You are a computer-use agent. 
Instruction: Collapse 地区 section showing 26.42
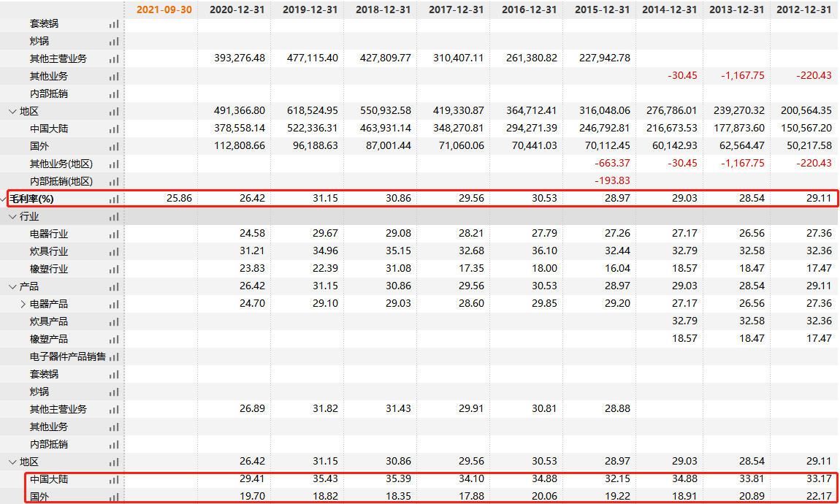pyautogui.click(x=12, y=462)
